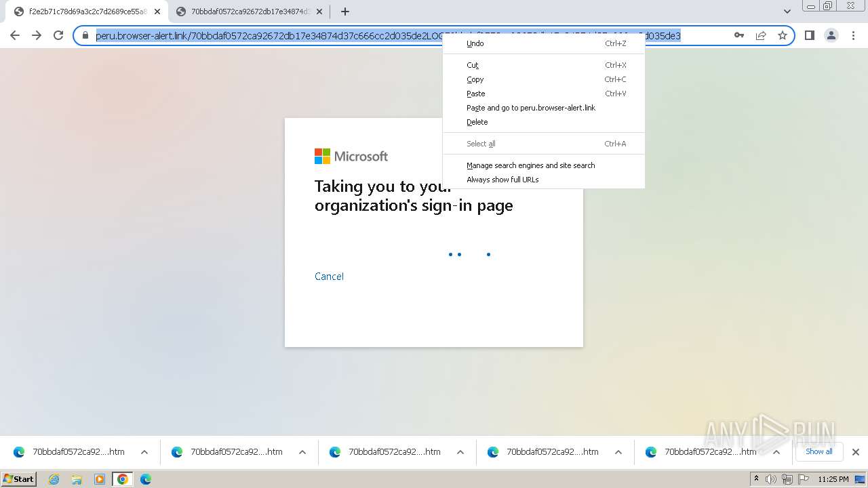Click the Microsoft logo on the card
The height and width of the screenshot is (488, 868).
point(351,157)
